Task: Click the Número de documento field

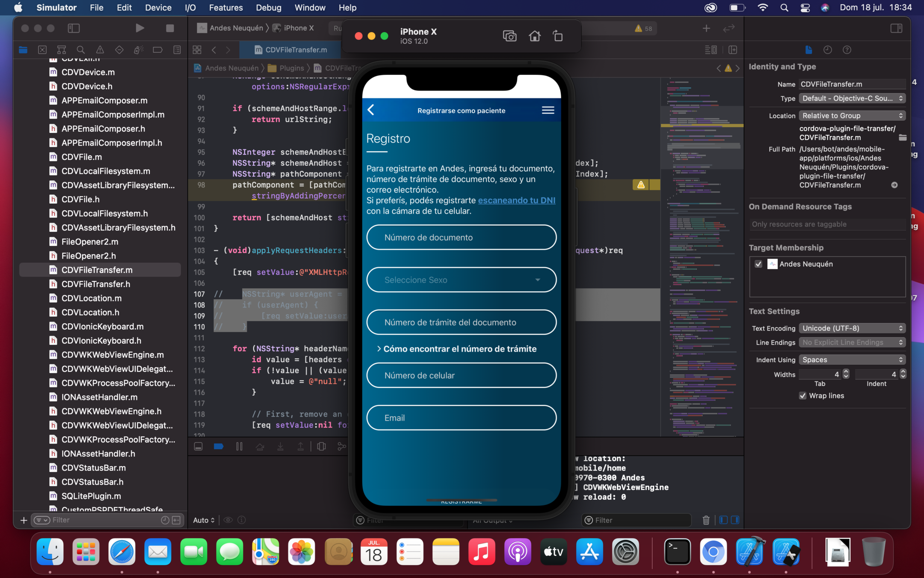Action: 461,238
